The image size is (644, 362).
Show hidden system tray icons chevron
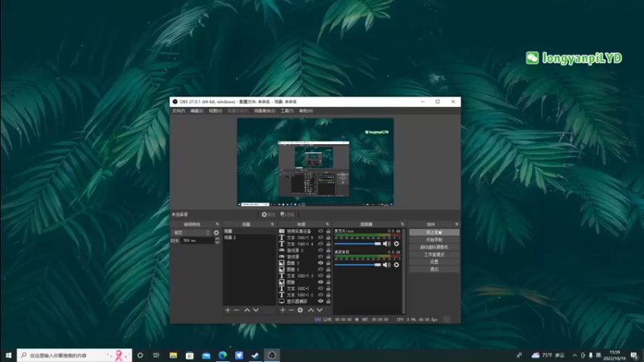575,356
